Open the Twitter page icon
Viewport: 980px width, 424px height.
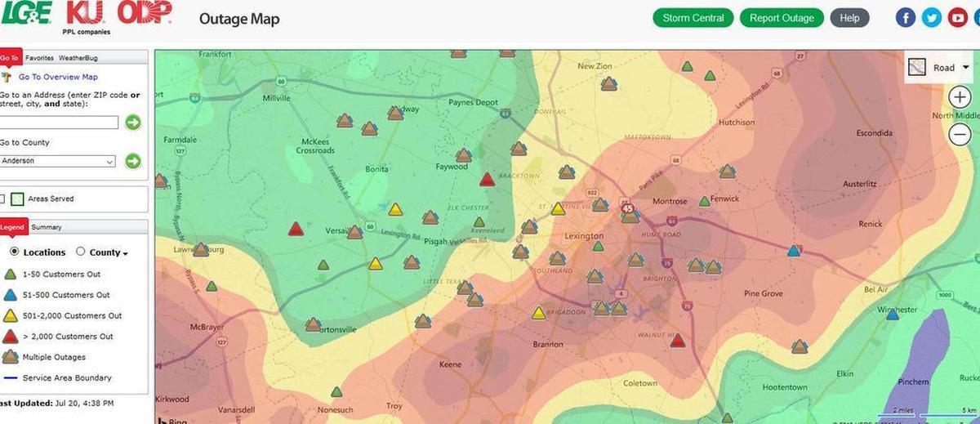pos(932,17)
